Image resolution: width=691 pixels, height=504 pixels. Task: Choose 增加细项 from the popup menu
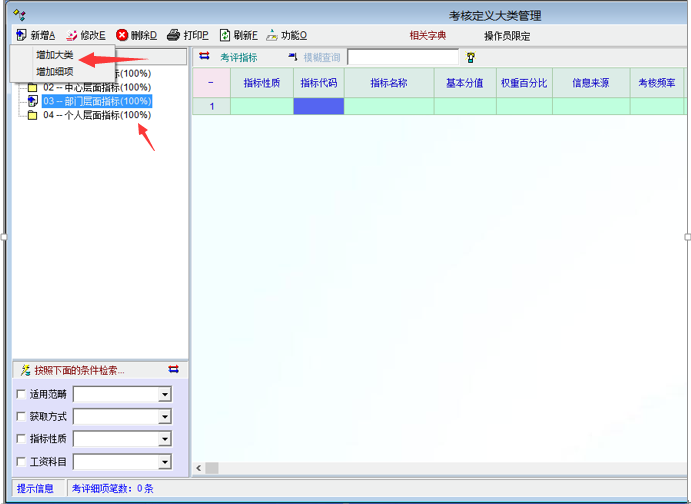[x=55, y=72]
